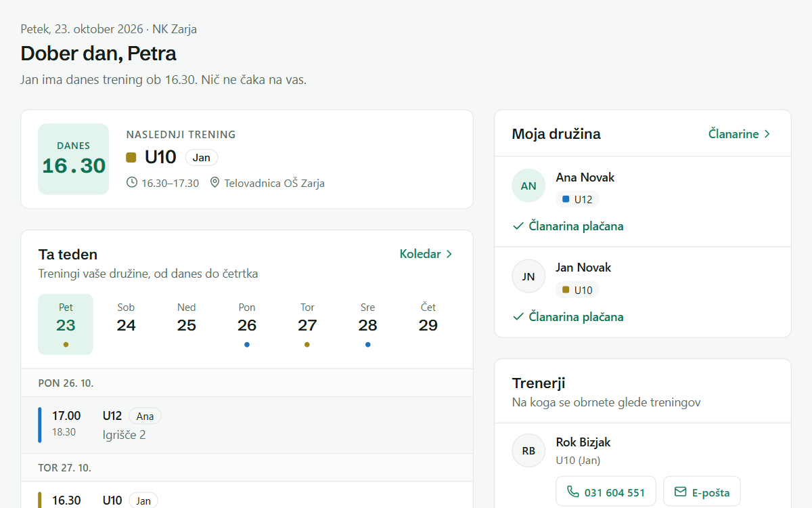
Task: Click the envelope icon on the E-pošta button
Action: coord(681,492)
